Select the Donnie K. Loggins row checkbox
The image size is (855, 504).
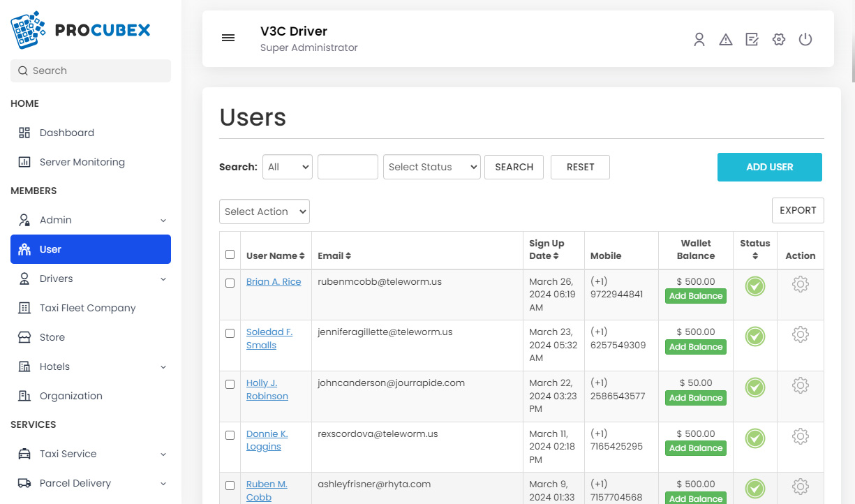(x=230, y=435)
